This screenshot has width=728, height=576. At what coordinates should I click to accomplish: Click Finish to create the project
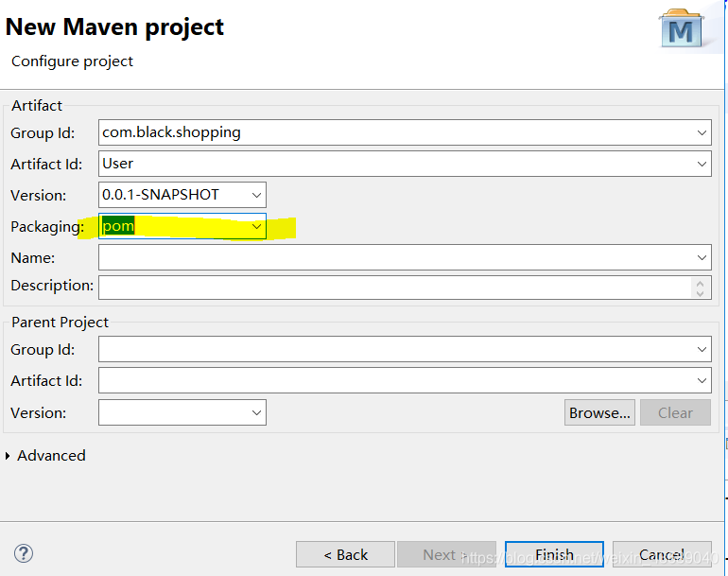pos(554,554)
